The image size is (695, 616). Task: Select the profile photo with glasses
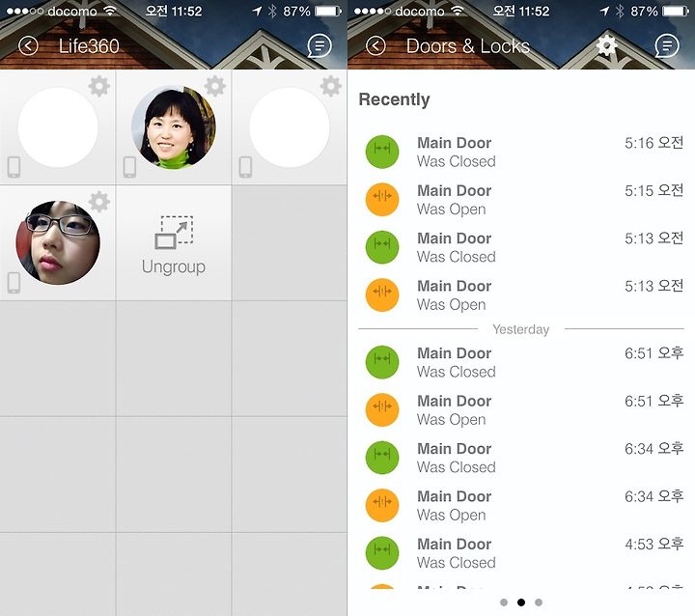58,242
